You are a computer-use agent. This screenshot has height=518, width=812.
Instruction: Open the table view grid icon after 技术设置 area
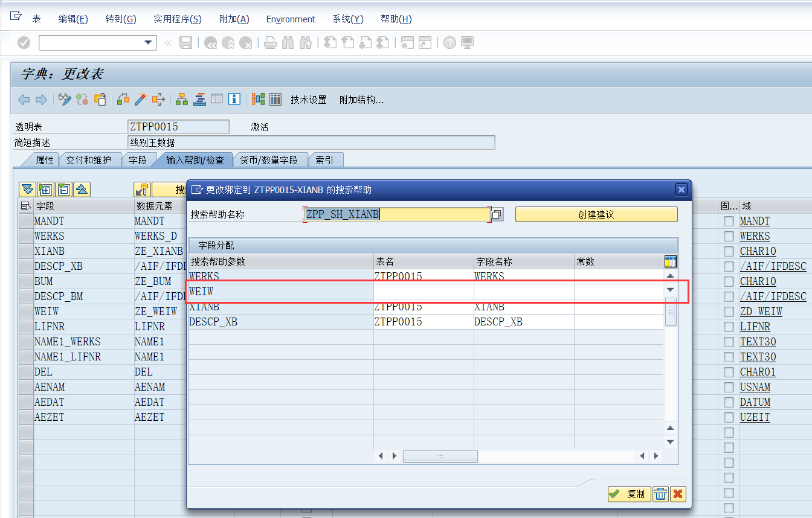275,99
